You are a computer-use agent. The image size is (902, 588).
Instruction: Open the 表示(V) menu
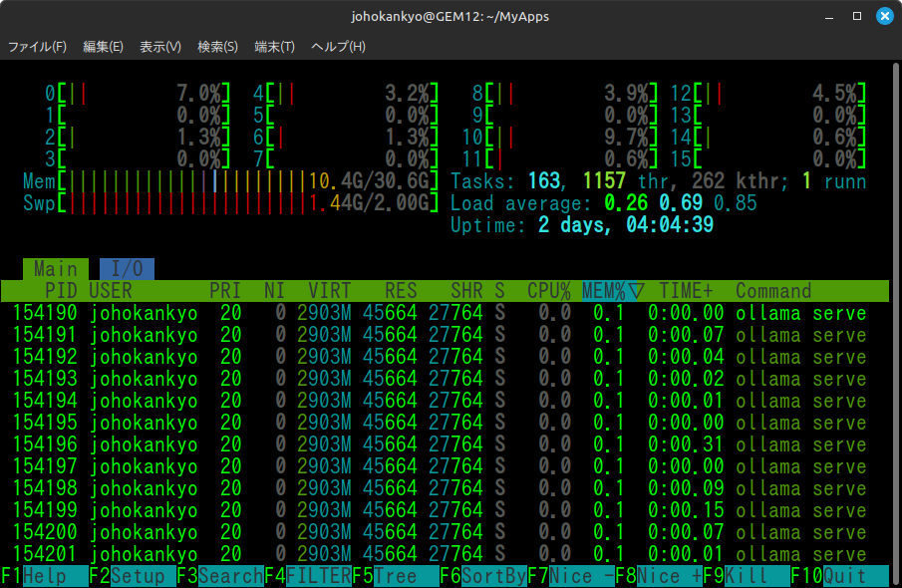[160, 47]
